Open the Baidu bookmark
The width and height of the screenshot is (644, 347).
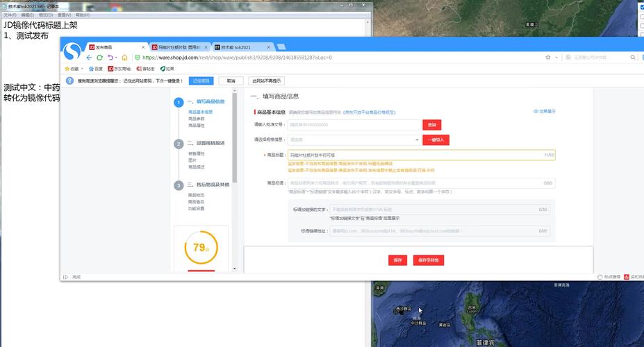96,69
